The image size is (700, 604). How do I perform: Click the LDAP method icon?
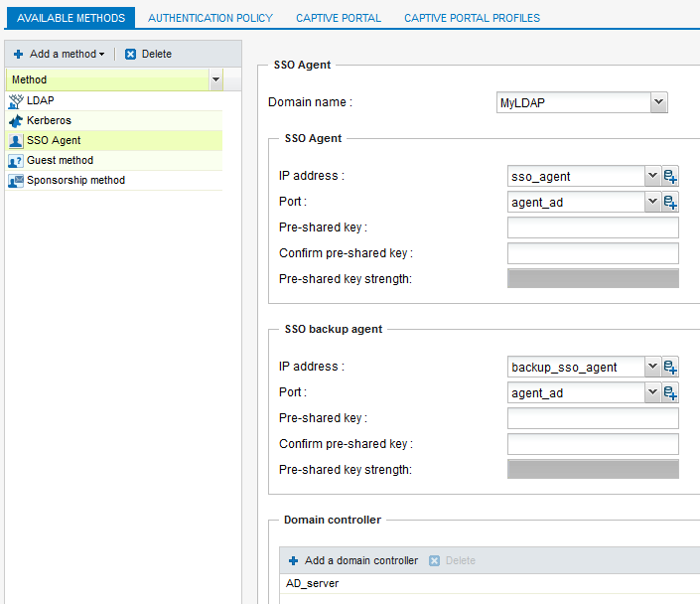tap(16, 101)
